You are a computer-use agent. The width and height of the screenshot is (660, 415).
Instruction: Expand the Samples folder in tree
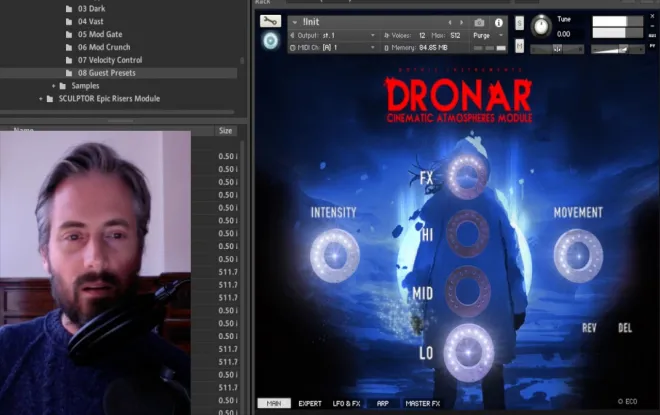(x=53, y=86)
